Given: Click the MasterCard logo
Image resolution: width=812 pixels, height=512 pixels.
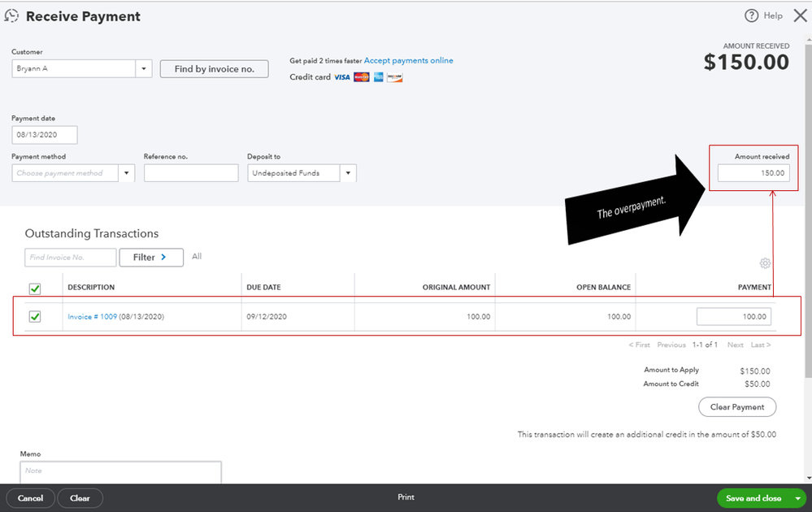Looking at the screenshot, I should point(362,77).
